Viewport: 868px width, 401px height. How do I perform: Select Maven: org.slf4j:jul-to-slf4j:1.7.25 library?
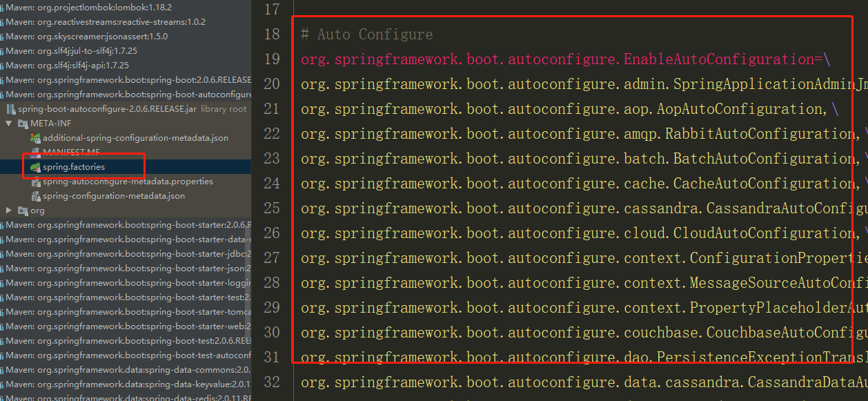click(x=72, y=50)
